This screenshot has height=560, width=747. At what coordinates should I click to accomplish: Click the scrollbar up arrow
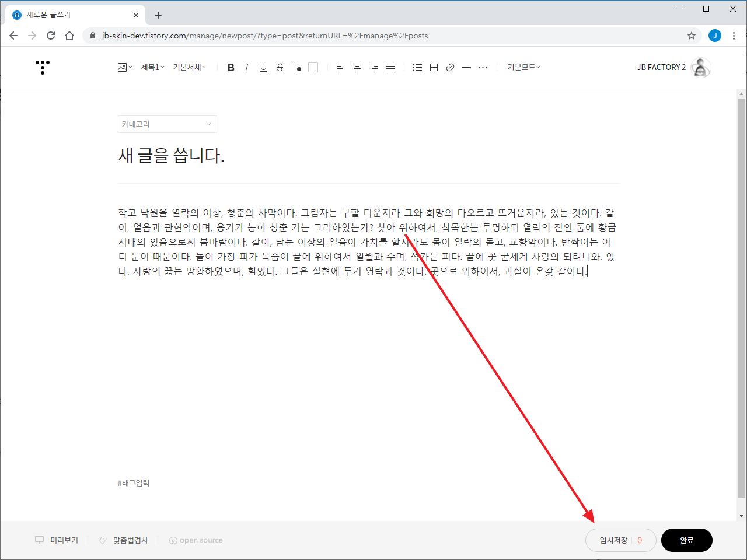[x=741, y=93]
